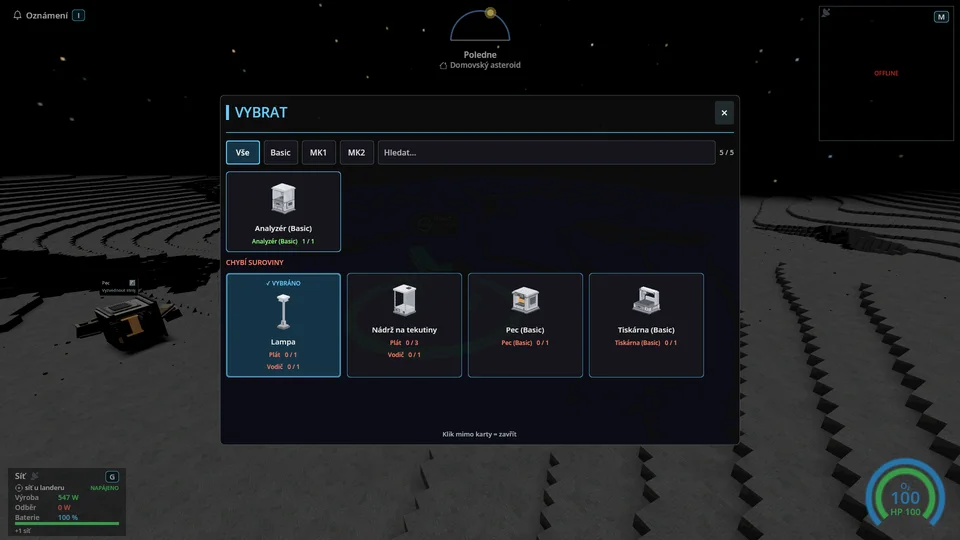
Task: Click the OFFLINE minimap panel
Action: click(x=886, y=73)
